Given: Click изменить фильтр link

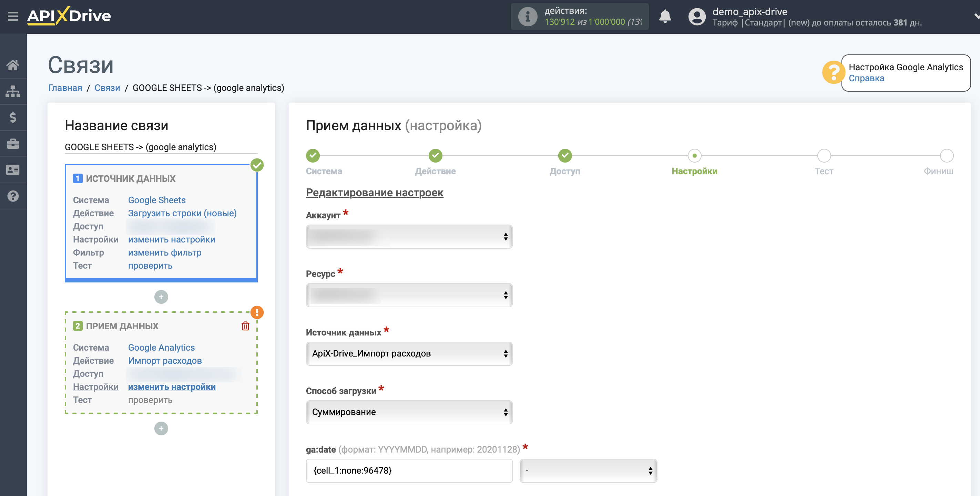Looking at the screenshot, I should (165, 252).
